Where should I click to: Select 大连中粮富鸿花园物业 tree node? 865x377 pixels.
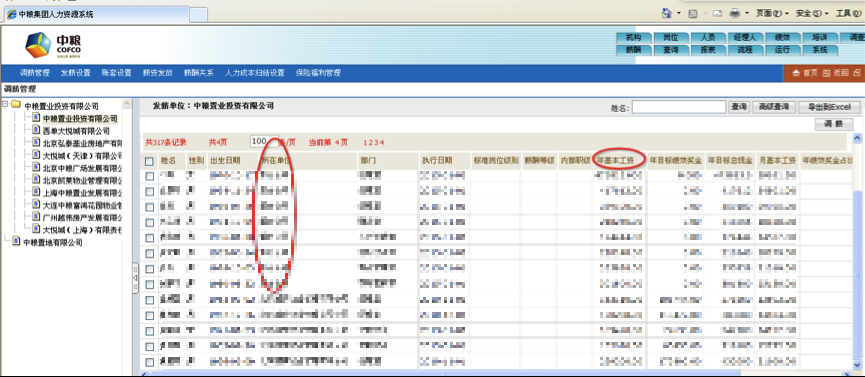(82, 205)
